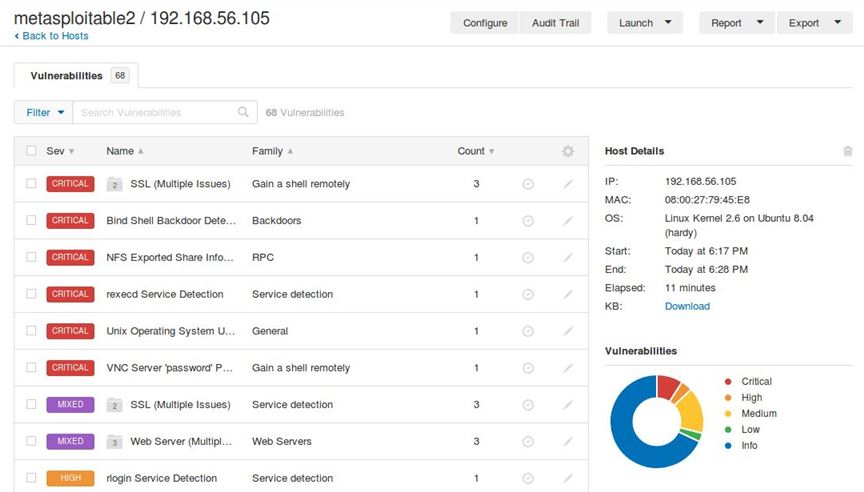Click pencil edit icon in mixed SSL row
This screenshot has width=864, height=492.
point(568,404)
